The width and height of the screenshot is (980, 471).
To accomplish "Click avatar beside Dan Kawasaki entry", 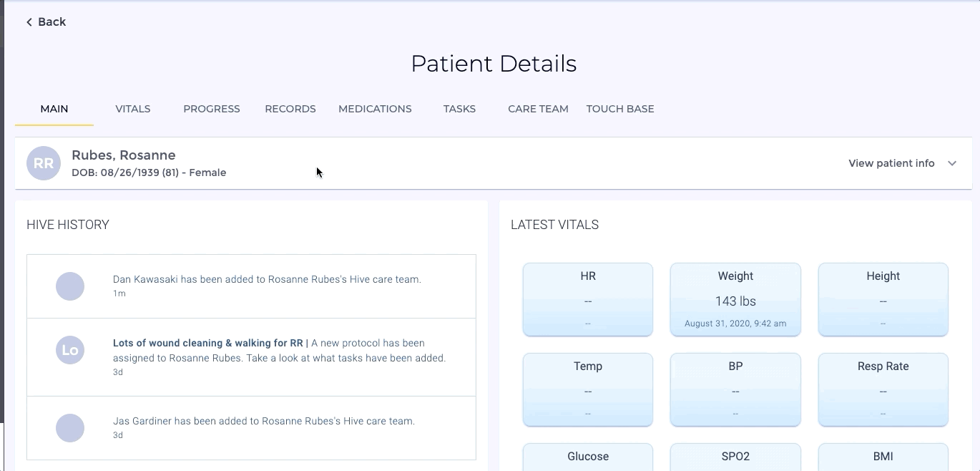I will pos(70,286).
